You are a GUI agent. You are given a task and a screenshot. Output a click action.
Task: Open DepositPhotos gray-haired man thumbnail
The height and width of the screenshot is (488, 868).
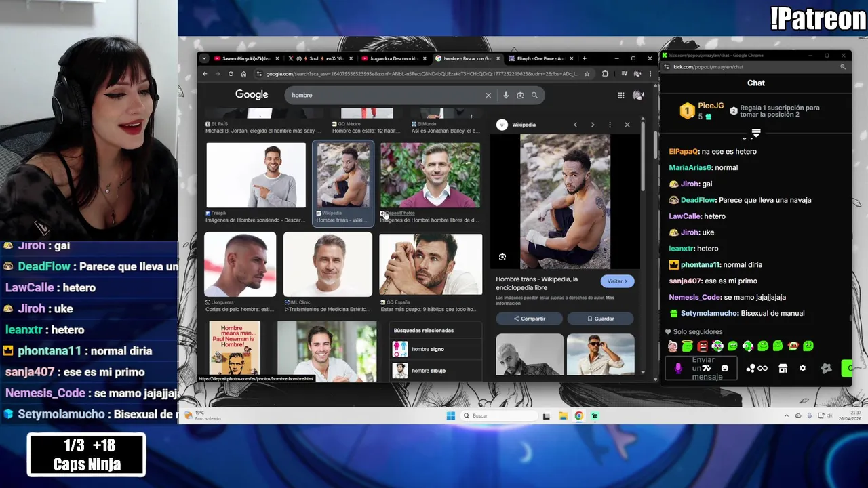pos(430,175)
